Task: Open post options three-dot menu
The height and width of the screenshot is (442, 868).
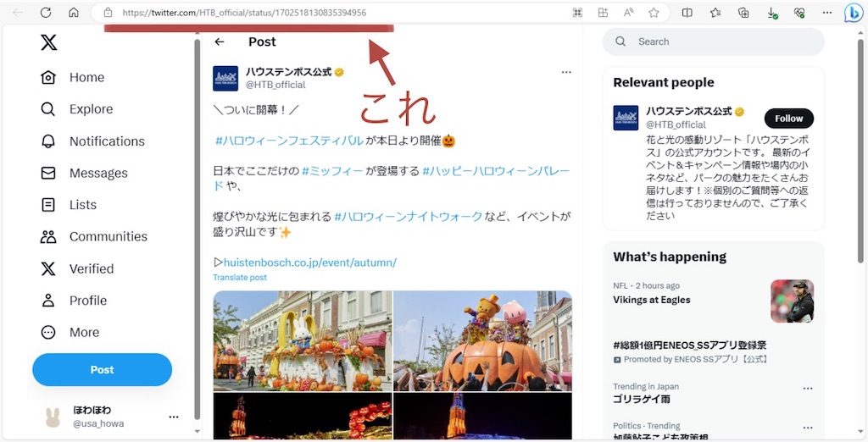Action: (x=565, y=73)
